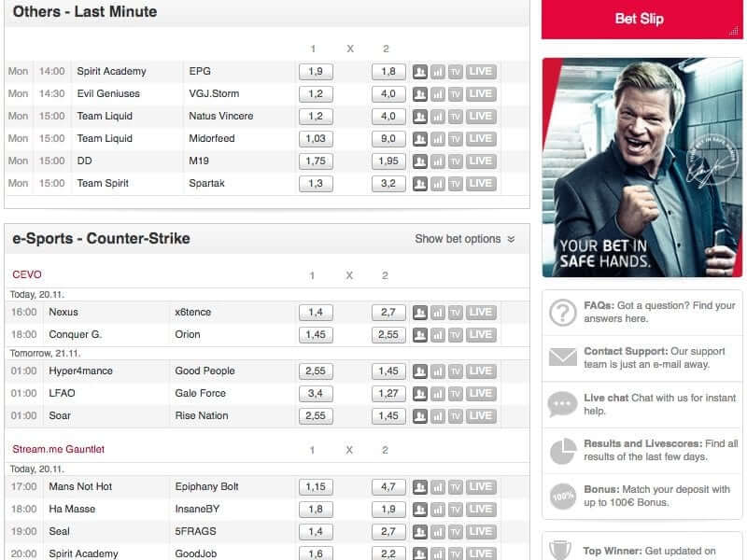
Task: Open the Stream.me Gauntlet league link
Action: [x=58, y=449]
